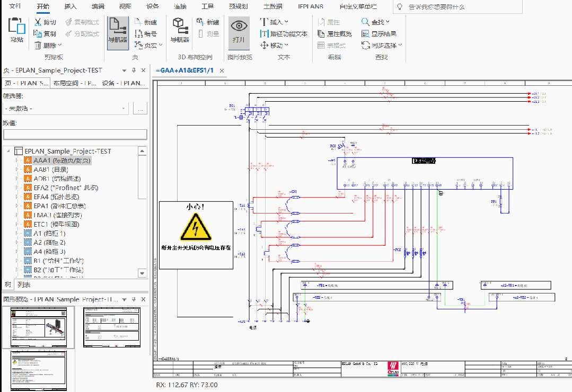Screen dimensions: 572x392
Task: Open the Delete (删除) dropdown arrow
Action: 59,46
